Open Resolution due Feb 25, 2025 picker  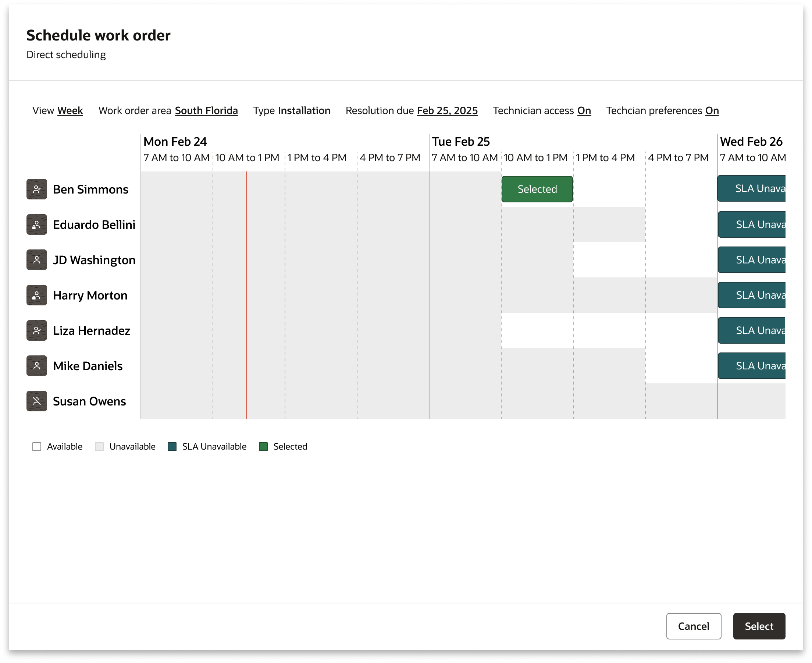pyautogui.click(x=447, y=111)
